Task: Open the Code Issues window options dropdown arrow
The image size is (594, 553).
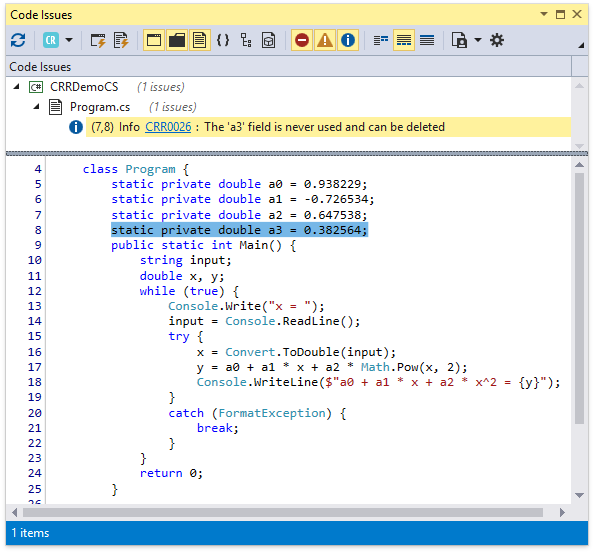Action: pos(544,14)
